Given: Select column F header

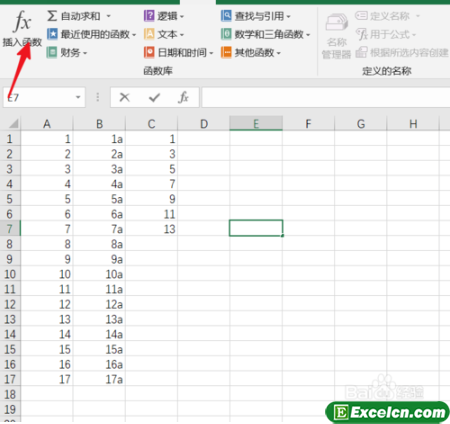Looking at the screenshot, I should pyautogui.click(x=308, y=124).
